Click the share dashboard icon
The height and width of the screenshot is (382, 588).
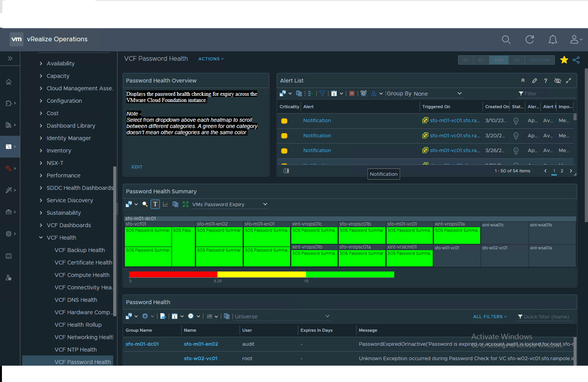click(576, 60)
